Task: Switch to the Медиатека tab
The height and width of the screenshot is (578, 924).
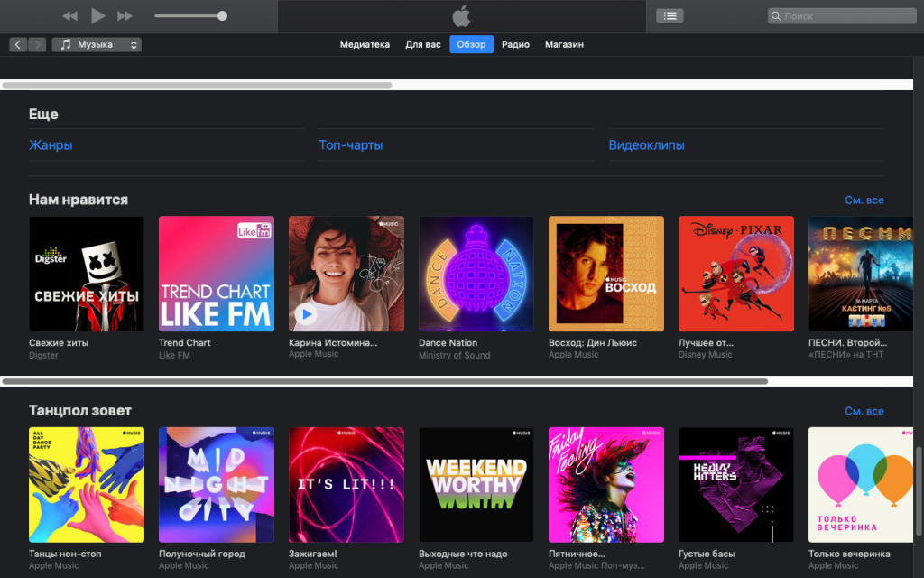Action: point(365,44)
